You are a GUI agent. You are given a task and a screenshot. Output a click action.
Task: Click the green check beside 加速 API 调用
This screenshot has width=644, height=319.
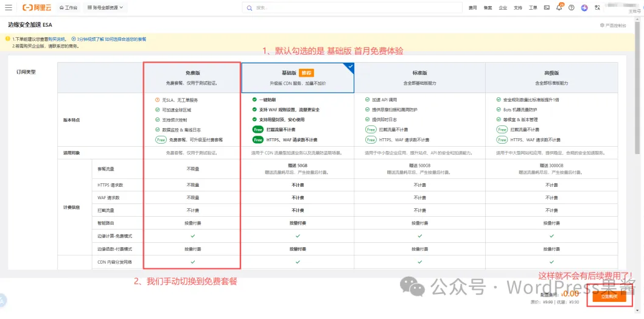[x=367, y=100]
